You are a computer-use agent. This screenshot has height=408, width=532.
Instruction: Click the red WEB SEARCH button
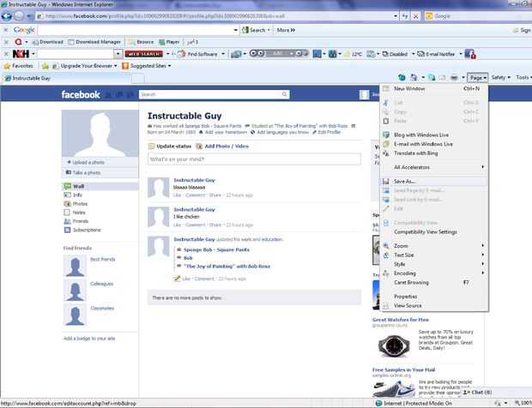click(x=144, y=54)
